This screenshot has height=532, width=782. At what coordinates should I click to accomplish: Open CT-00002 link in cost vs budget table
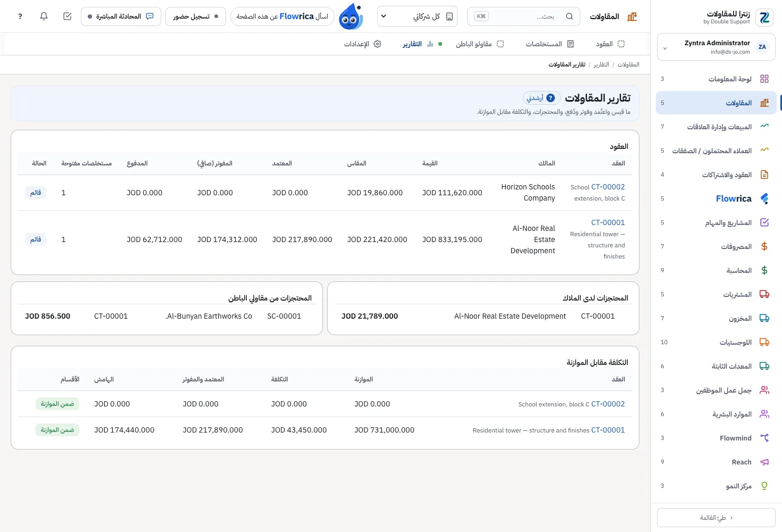608,404
